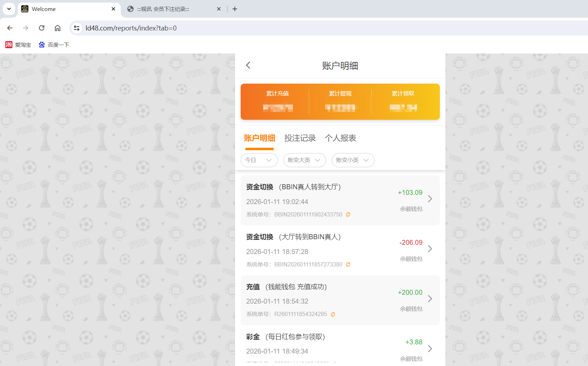This screenshot has width=588, height=366.
Task: Expand the +103.09 资金切换 record details
Action: pos(430,199)
